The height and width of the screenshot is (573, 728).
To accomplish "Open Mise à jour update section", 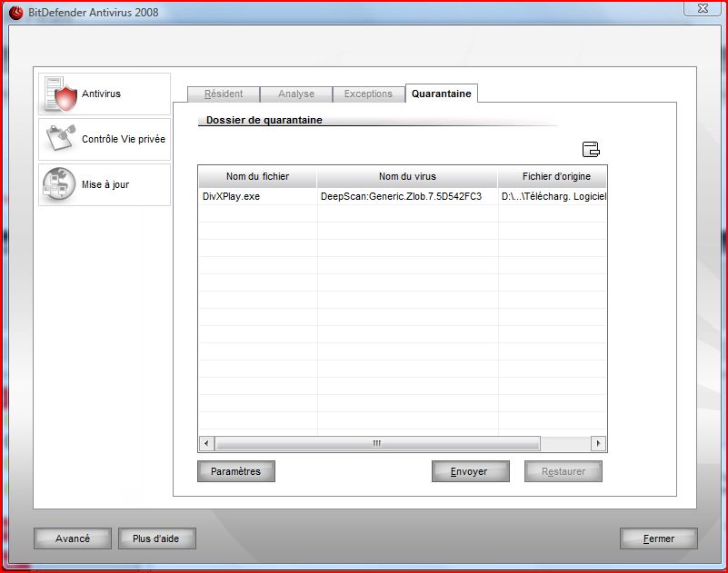I will pos(105,184).
